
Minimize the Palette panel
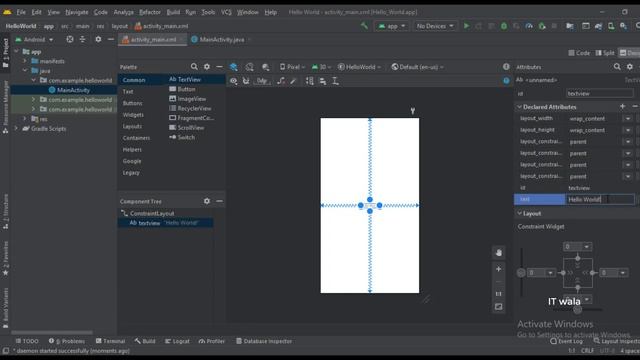point(220,67)
